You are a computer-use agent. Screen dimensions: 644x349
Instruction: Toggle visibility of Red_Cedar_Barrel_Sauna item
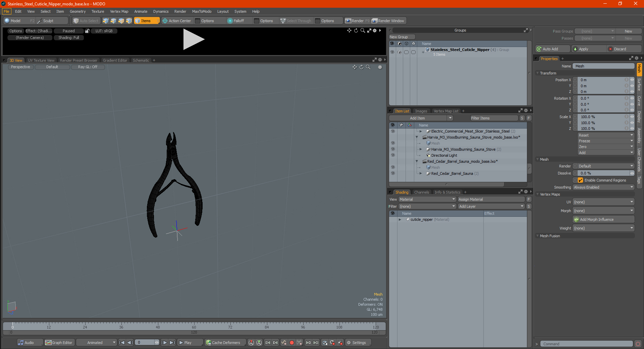click(x=392, y=173)
